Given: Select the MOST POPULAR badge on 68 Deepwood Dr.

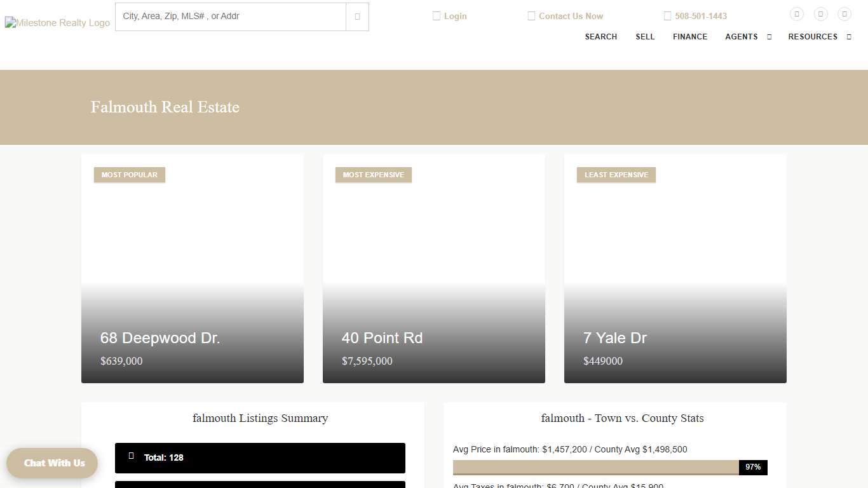Looking at the screenshot, I should click(x=129, y=174).
